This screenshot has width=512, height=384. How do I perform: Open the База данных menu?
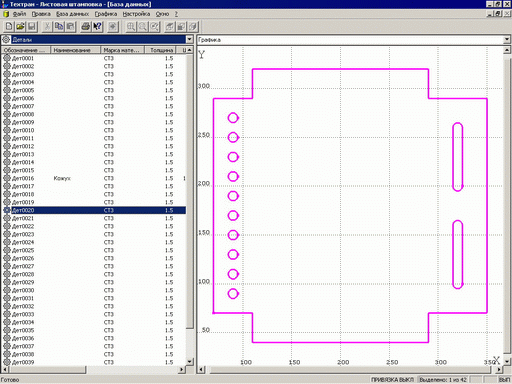[x=72, y=14]
